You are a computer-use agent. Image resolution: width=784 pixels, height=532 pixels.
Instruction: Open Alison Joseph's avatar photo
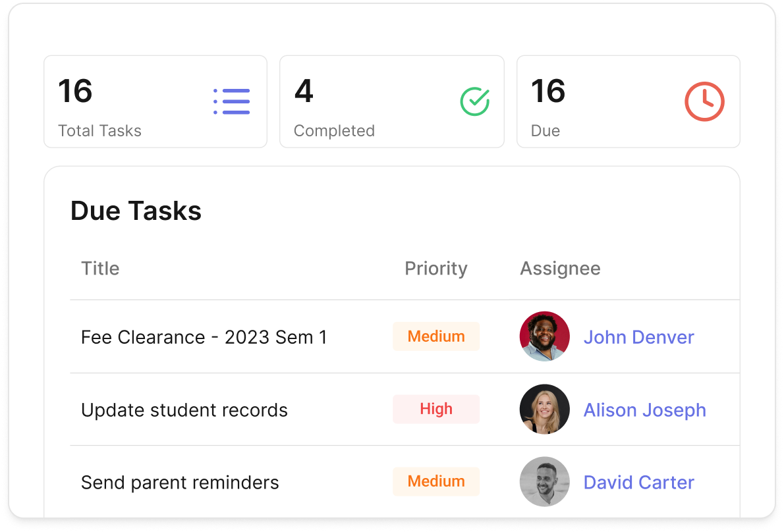[x=544, y=409]
